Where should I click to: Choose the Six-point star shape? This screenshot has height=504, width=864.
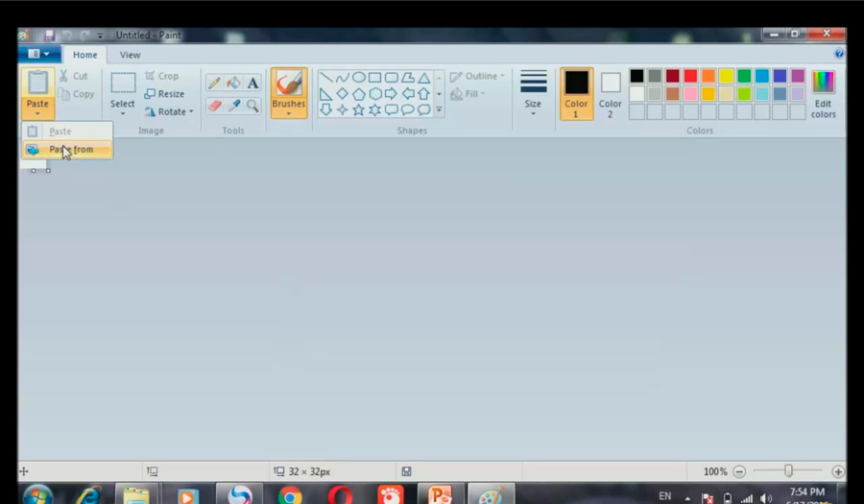[x=374, y=109]
